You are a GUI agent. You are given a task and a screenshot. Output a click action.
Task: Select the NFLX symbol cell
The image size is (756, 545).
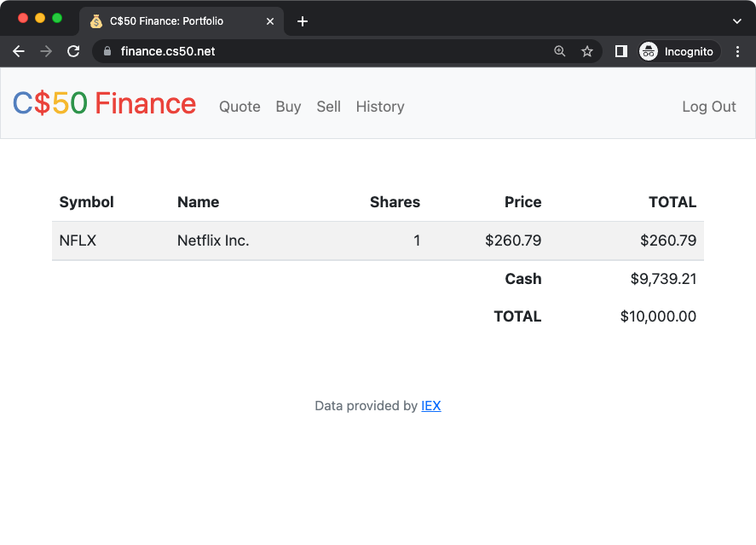tap(78, 241)
